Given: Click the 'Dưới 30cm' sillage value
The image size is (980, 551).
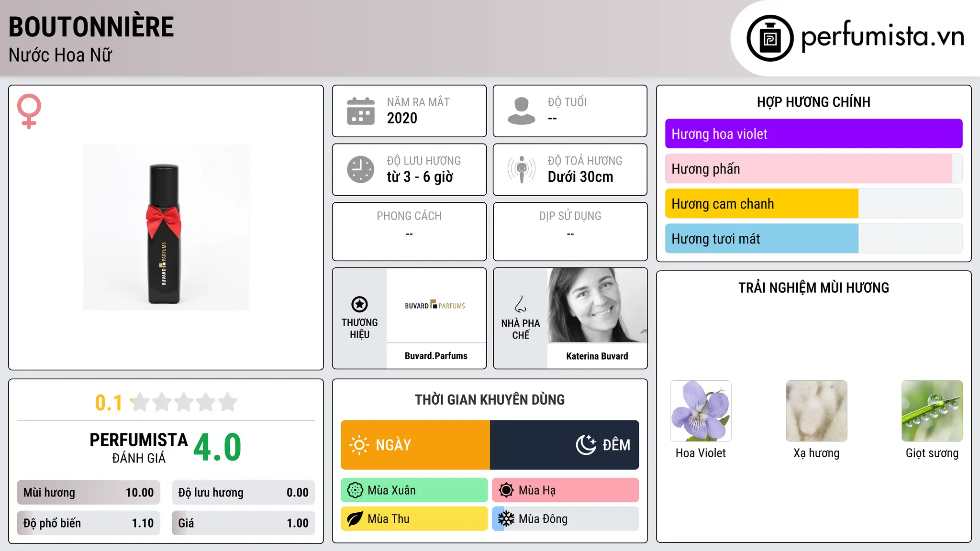Looking at the screenshot, I should click(x=580, y=177).
